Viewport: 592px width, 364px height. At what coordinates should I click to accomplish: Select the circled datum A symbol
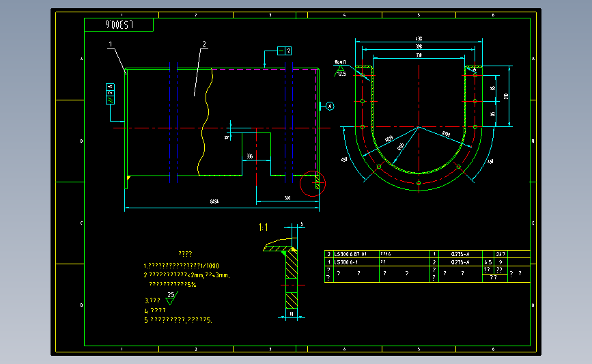point(330,106)
